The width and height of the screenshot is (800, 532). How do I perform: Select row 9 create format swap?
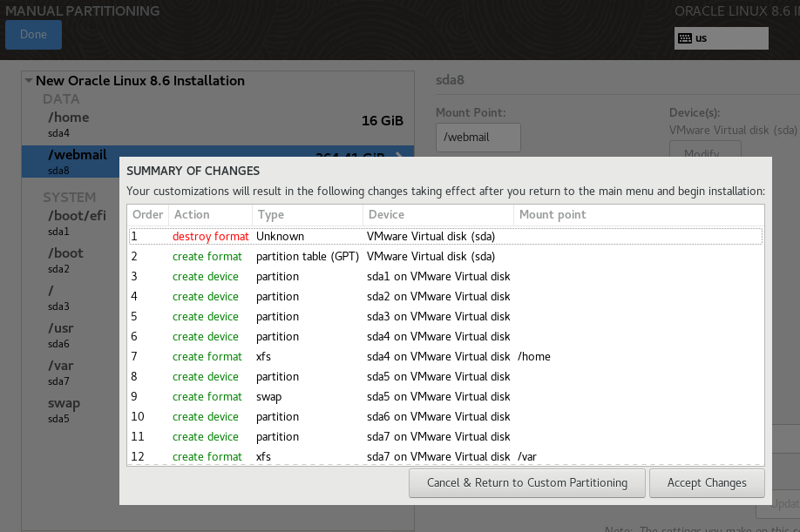click(x=444, y=396)
